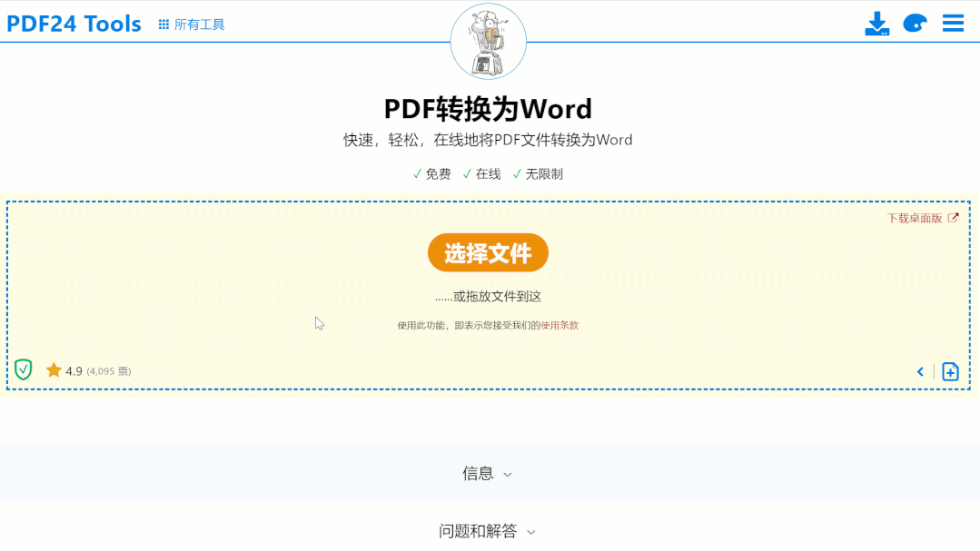Click the add file plus icon
This screenshot has height=551, width=980.
click(951, 371)
